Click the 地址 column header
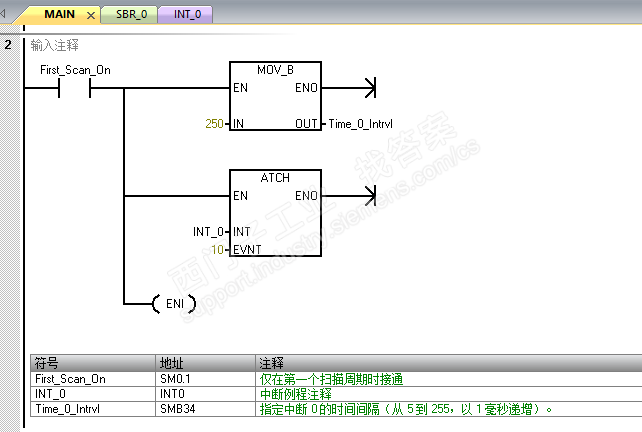Viewport: 642px width, 432px height. click(205, 363)
